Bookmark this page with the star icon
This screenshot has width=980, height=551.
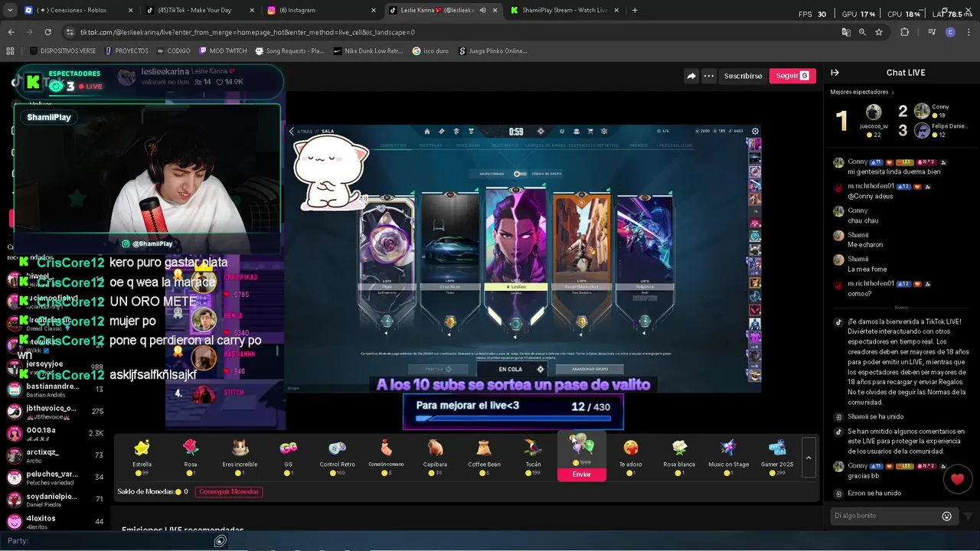click(x=879, y=32)
